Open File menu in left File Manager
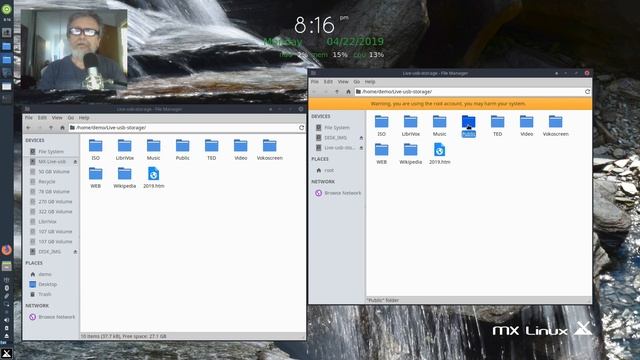Image resolution: width=640 pixels, height=360 pixels. point(29,118)
